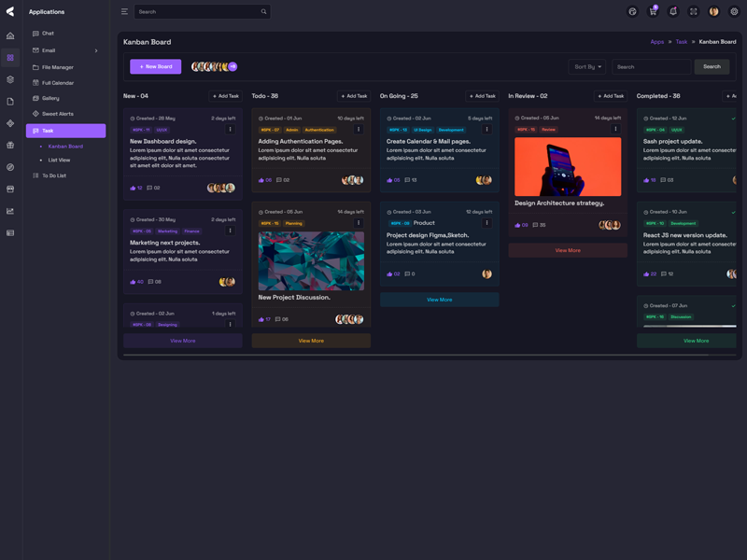Viewport: 747px width, 560px height.
Task: Open Full Calendar from the sidebar
Action: (x=58, y=83)
